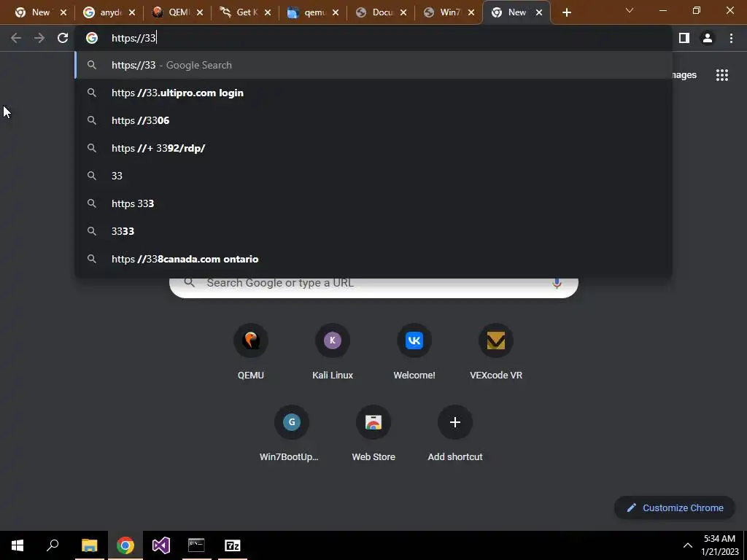The width and height of the screenshot is (747, 560).
Task: Open the Chrome side panel icon
Action: coord(684,38)
